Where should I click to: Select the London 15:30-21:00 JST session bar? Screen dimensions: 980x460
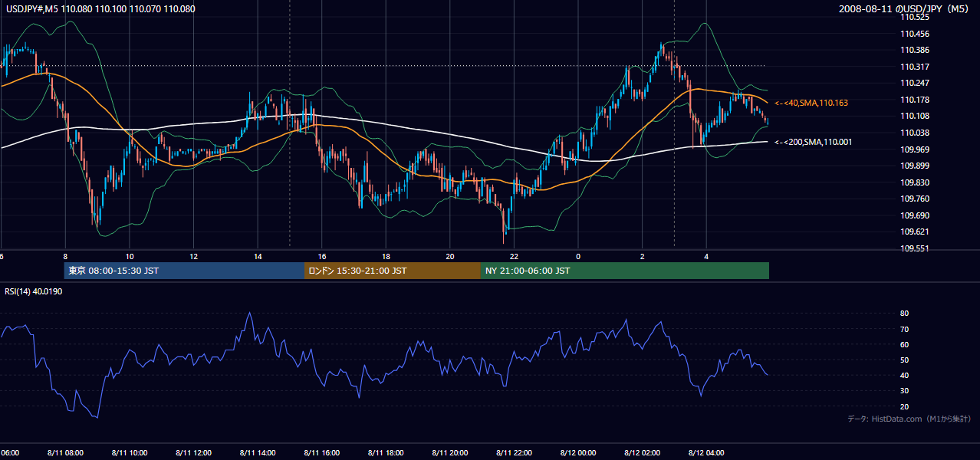coord(393,271)
